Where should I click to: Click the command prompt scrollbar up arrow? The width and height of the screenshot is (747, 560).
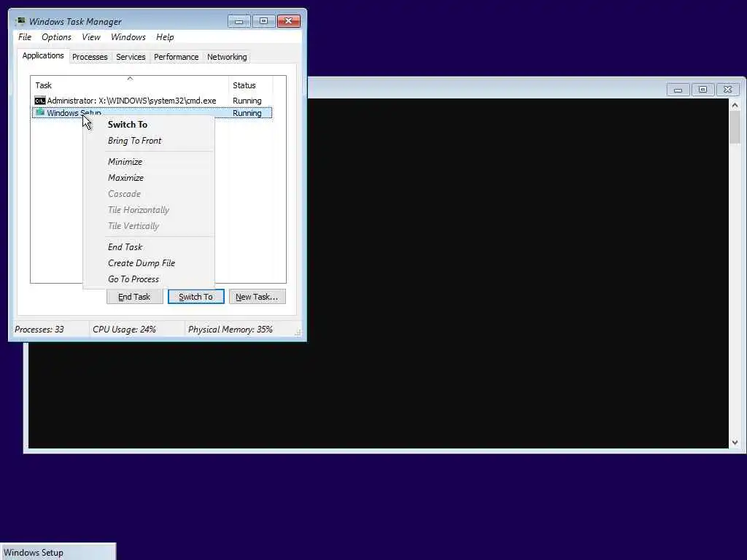pos(735,105)
